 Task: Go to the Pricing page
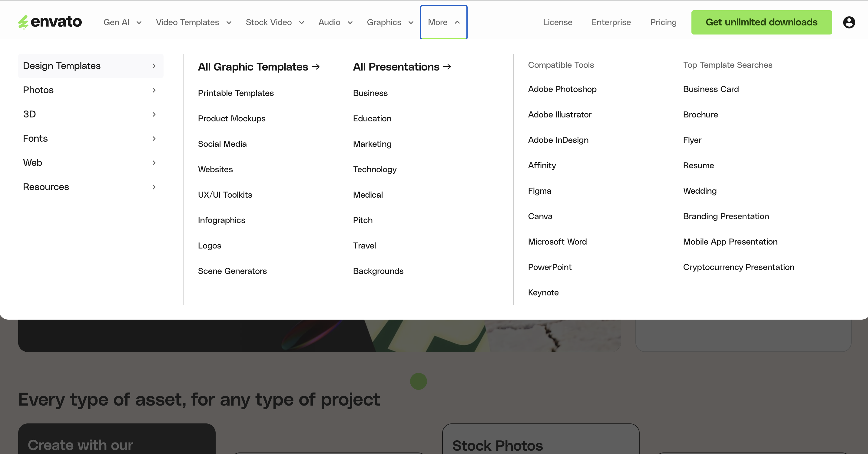(x=663, y=22)
